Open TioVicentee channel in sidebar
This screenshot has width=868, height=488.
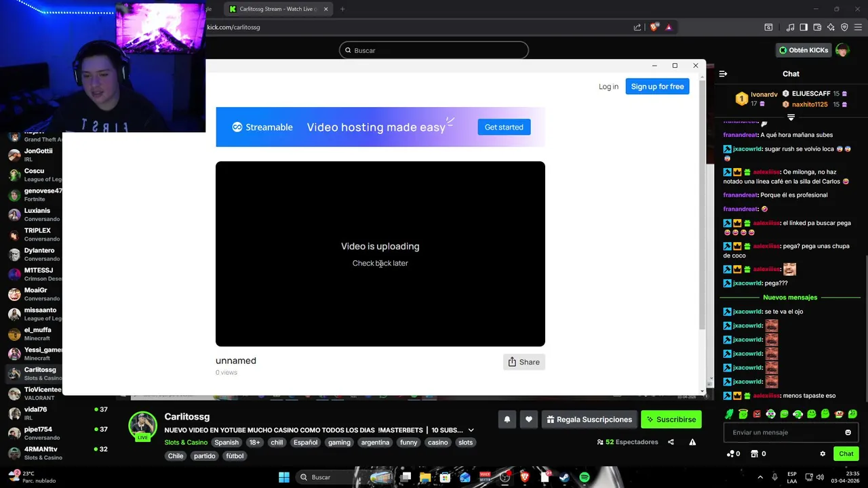click(34, 394)
